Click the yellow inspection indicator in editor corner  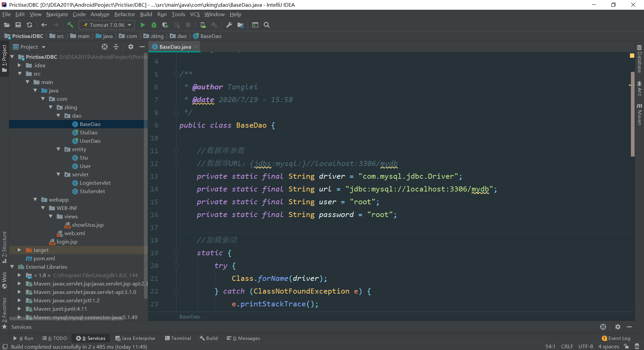632,56
